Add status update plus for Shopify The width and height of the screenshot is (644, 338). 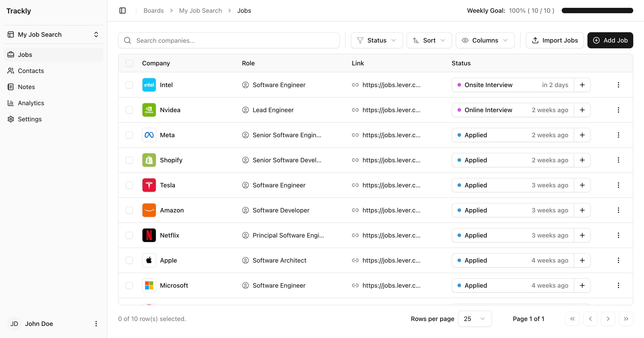[582, 160]
